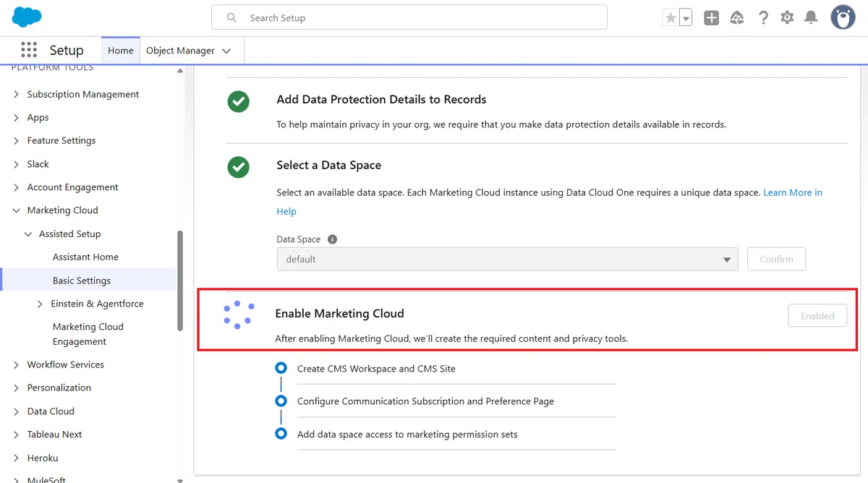Click the sidebar scroll up arrow
The width and height of the screenshot is (868, 483).
click(180, 71)
